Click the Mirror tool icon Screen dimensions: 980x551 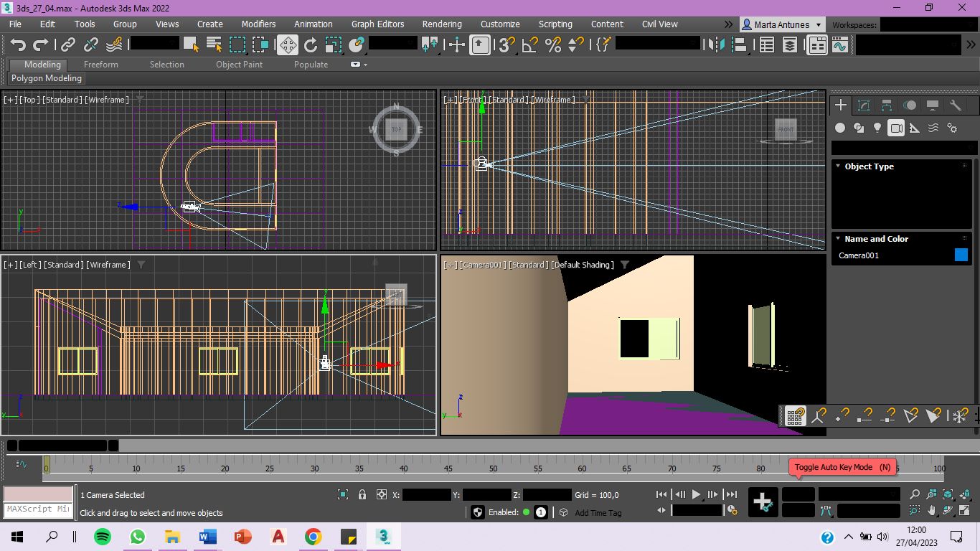pos(716,45)
